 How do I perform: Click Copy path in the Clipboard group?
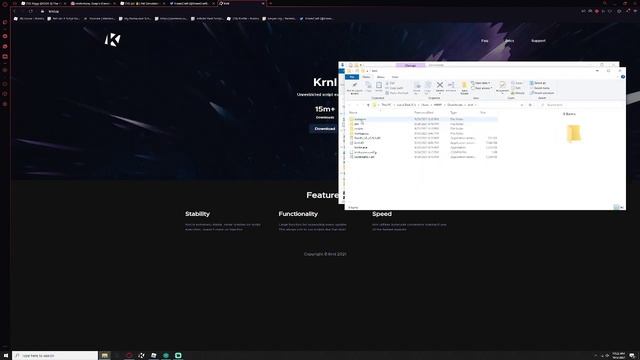point(395,88)
